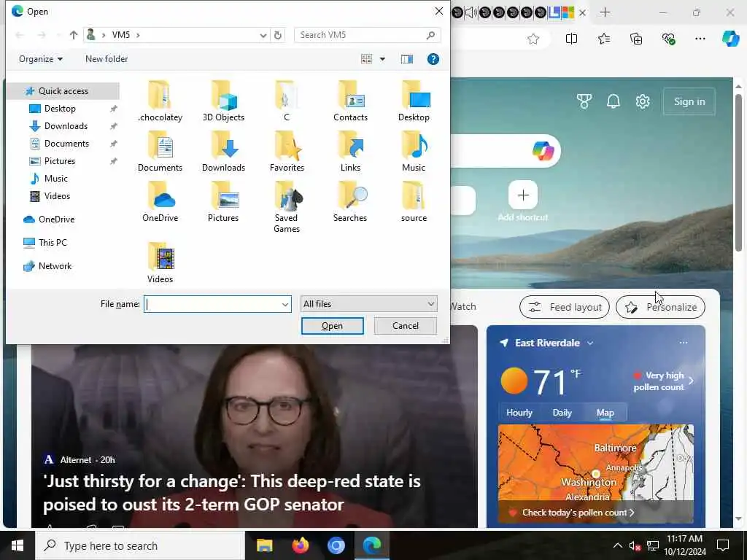
Task: Open Edge notifications bell
Action: point(613,101)
